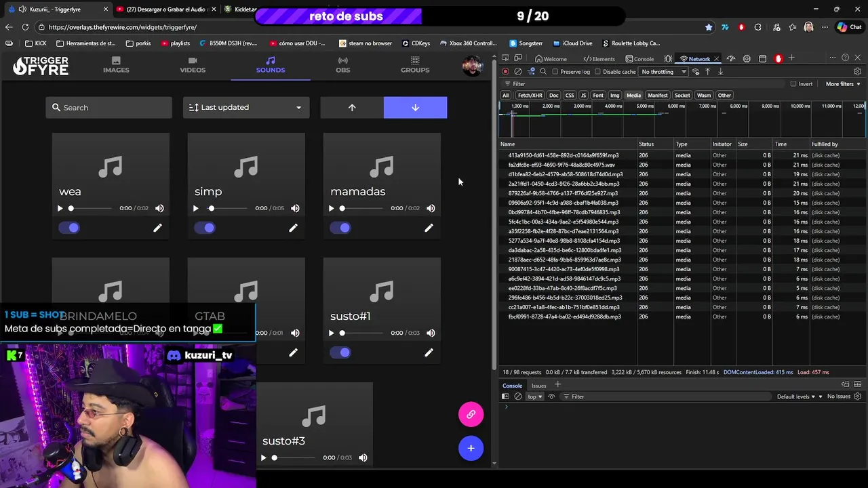
Task: Switch to DevTools Elements tab
Action: coord(599,59)
